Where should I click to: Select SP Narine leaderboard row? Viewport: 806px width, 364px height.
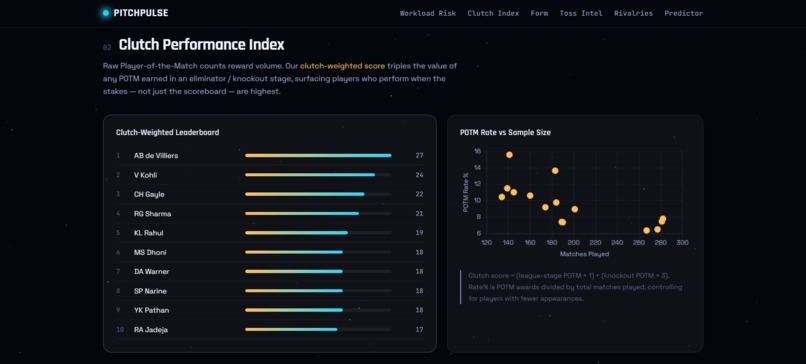coord(269,290)
